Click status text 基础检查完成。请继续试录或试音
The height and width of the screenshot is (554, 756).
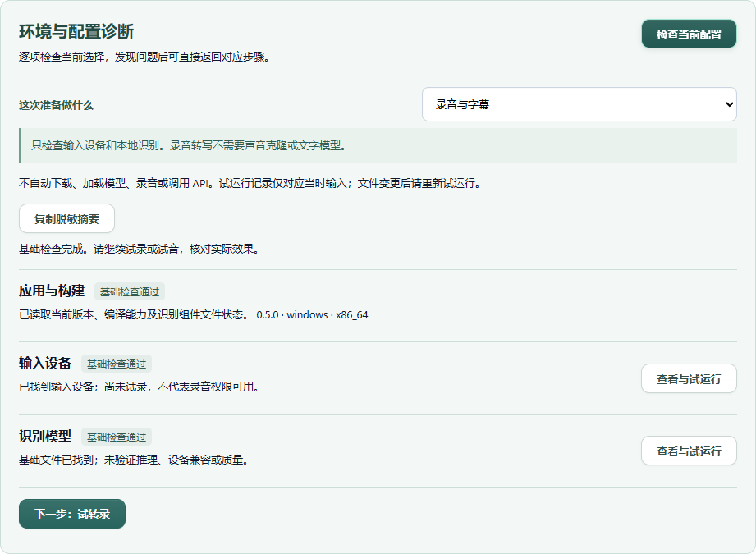tap(140, 249)
